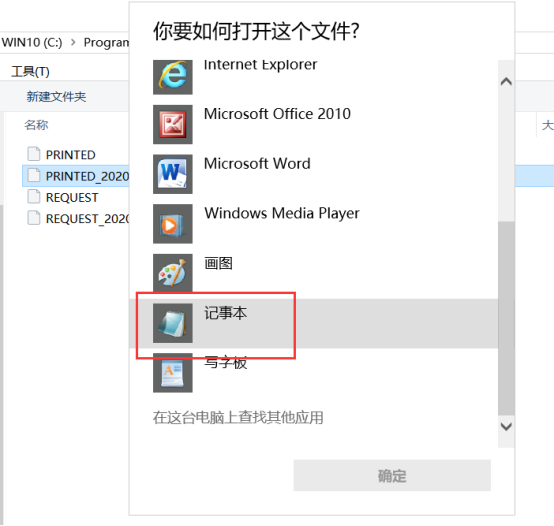Sort by the 名称 column header

click(36, 125)
